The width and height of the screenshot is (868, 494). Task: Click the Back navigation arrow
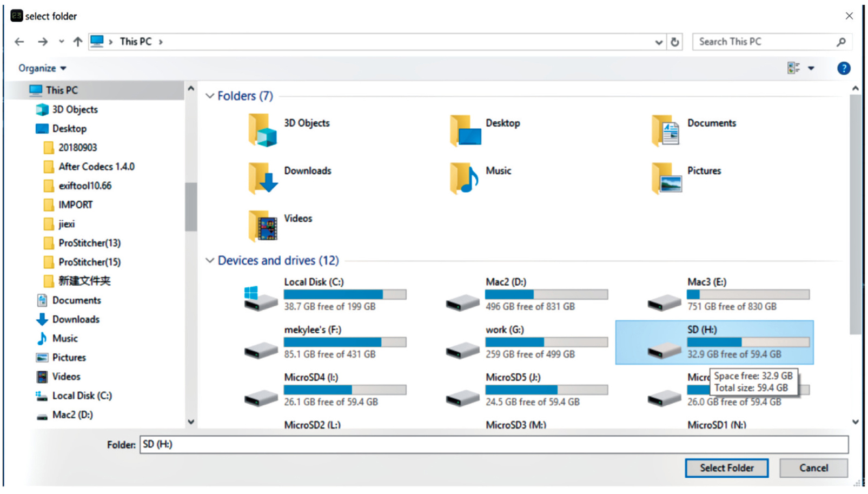pyautogui.click(x=19, y=42)
